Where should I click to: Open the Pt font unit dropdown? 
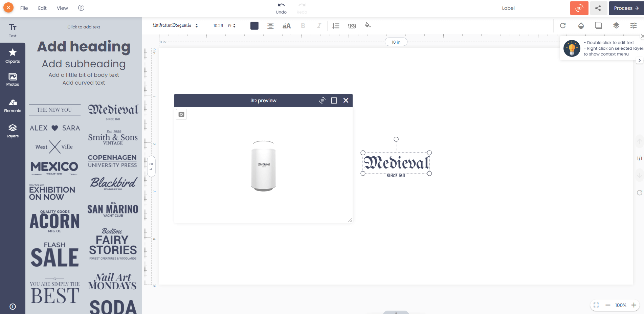click(231, 26)
